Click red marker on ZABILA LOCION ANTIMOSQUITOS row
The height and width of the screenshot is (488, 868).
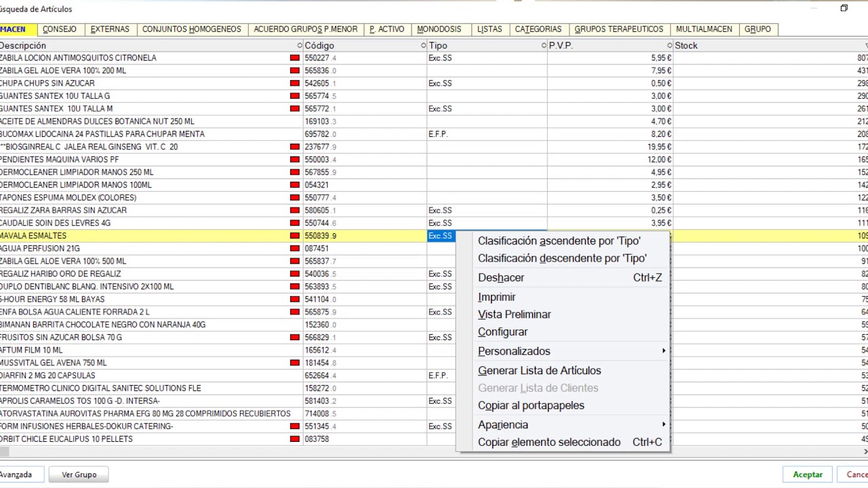click(x=295, y=58)
